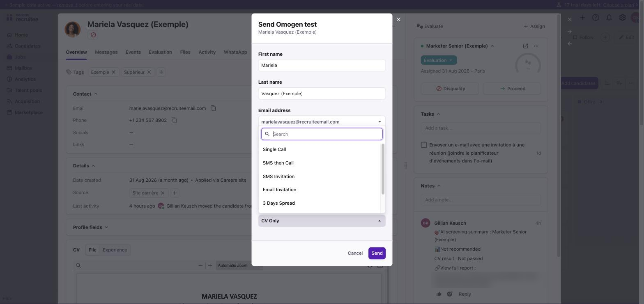Remove the Supérieur tag
The image size is (644, 304).
(x=149, y=72)
